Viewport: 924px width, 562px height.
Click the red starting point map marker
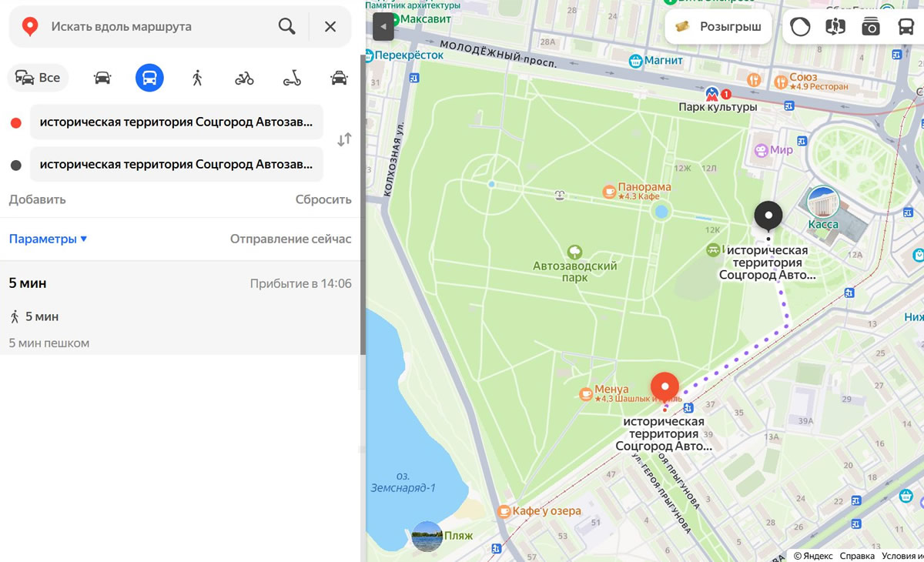click(665, 387)
